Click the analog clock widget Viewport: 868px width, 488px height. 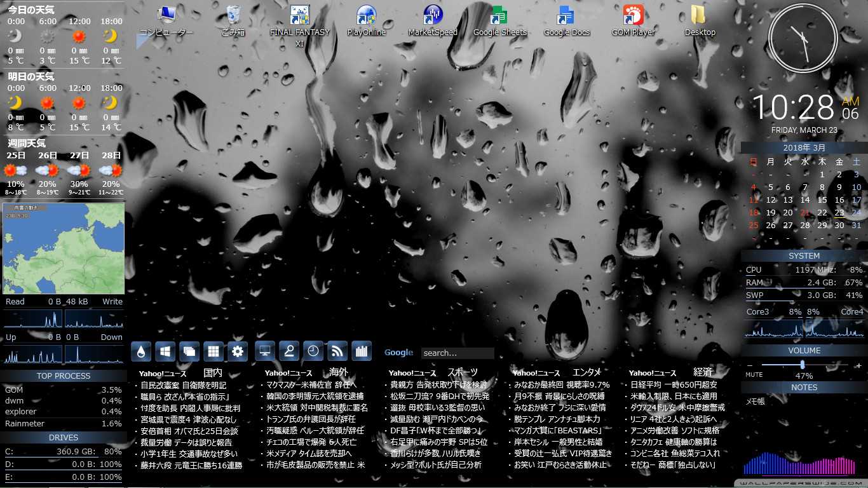click(803, 38)
